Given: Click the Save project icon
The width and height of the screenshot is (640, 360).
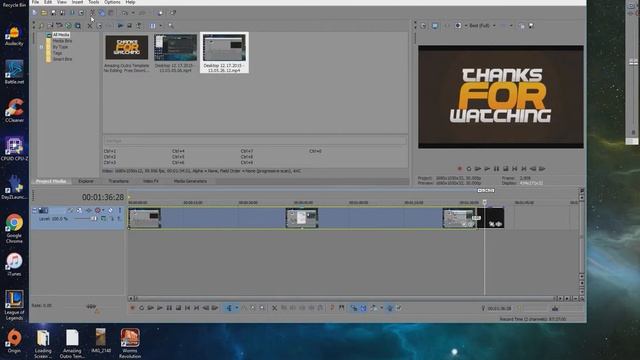Looking at the screenshot, I should 53,13.
